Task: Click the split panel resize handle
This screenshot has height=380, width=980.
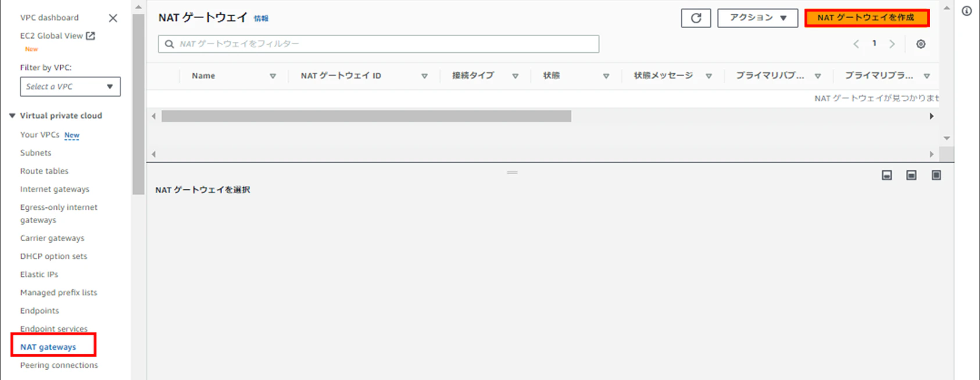Action: pos(512,173)
